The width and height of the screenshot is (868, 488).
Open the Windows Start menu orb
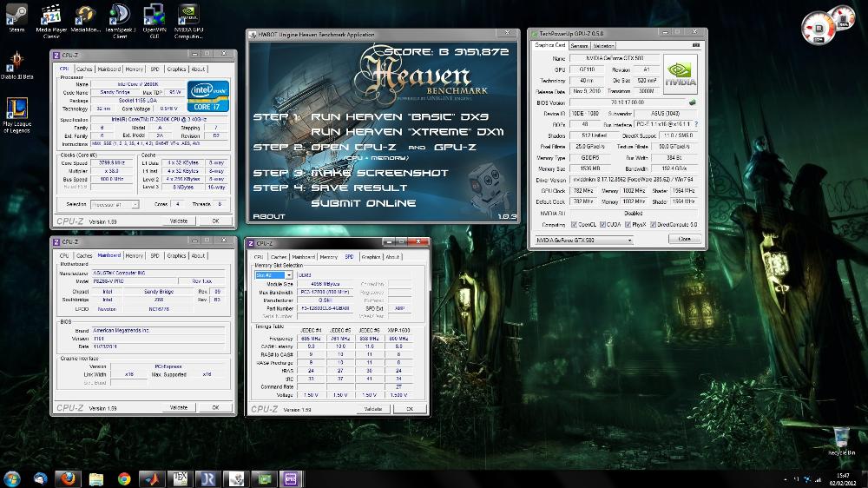(x=11, y=478)
